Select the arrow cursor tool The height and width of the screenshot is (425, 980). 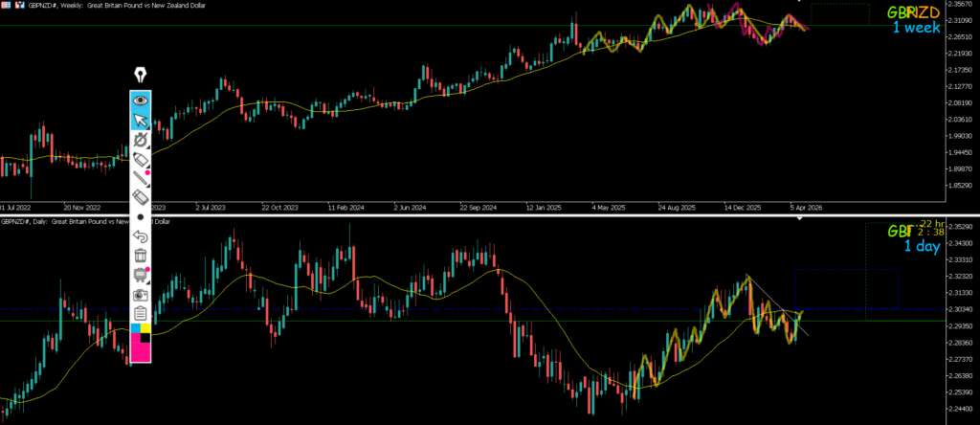141,120
